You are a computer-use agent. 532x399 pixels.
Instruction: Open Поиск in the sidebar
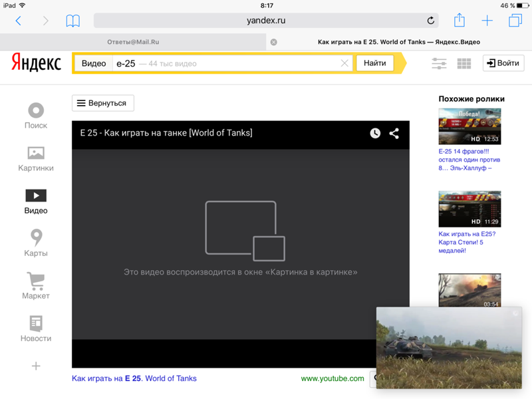tap(36, 116)
